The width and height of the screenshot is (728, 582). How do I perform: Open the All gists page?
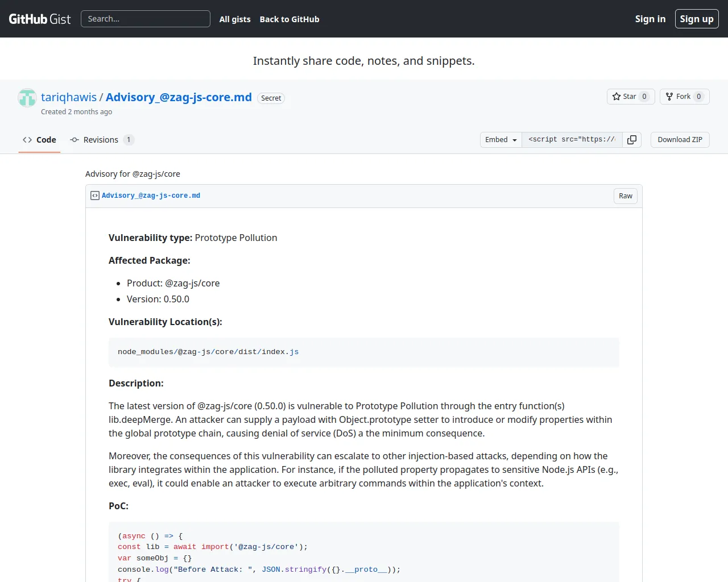(235, 19)
